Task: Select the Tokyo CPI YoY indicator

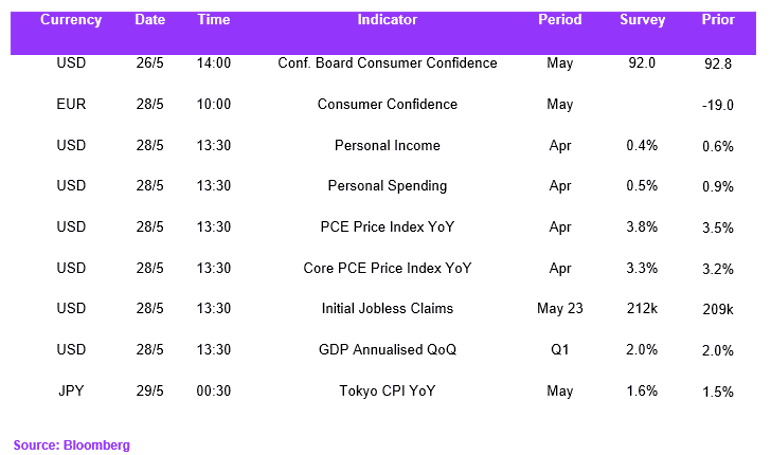Action: 387,391
